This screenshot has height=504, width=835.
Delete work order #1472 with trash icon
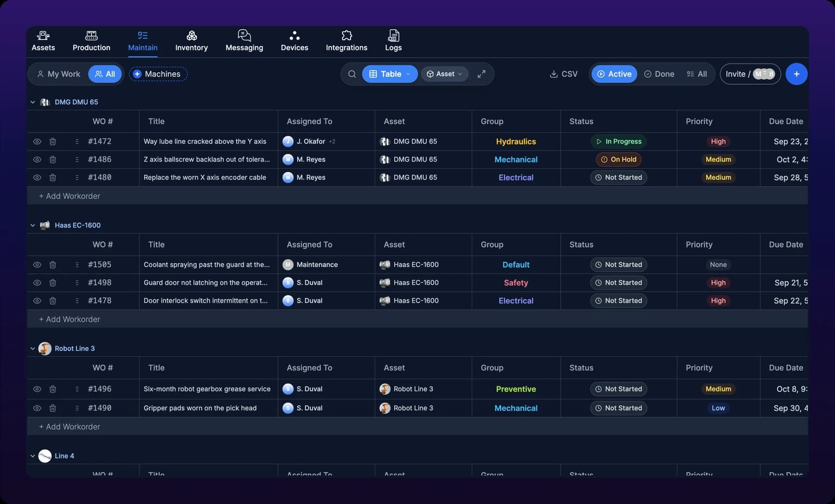pyautogui.click(x=53, y=141)
